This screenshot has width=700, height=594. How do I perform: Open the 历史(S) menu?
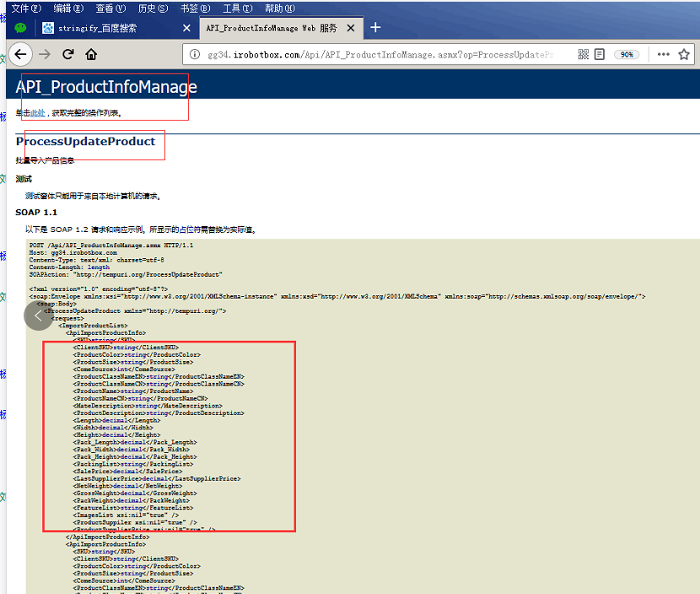click(153, 8)
